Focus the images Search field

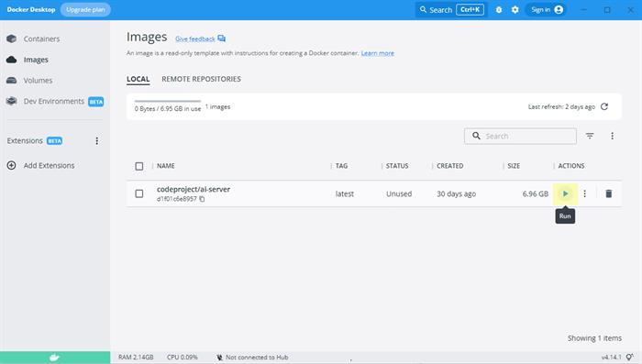[x=520, y=136]
